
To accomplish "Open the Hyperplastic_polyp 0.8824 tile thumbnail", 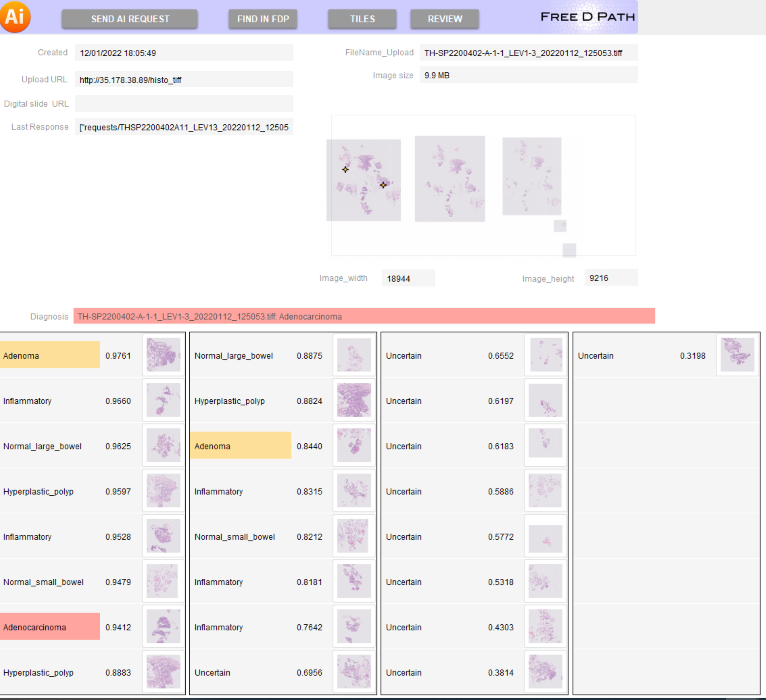I will click(354, 401).
